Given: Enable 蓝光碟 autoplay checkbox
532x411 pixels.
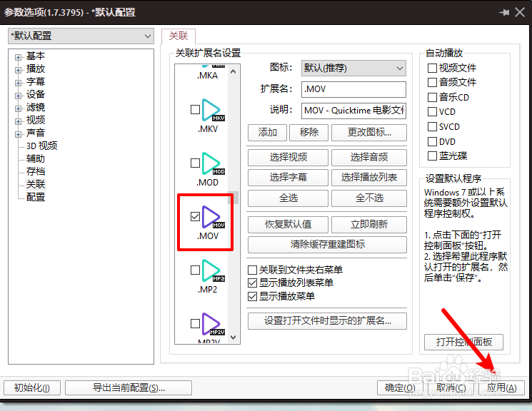Looking at the screenshot, I should 432,156.
